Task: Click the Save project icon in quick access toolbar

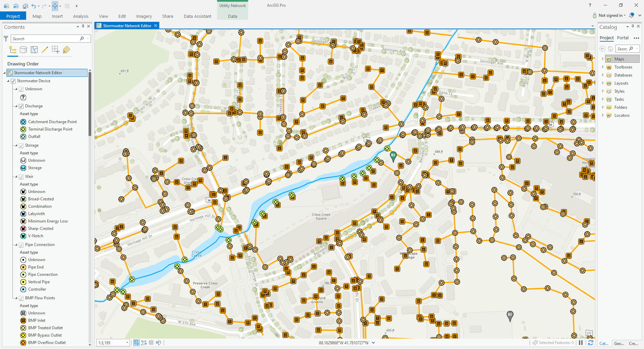Action: tap(25, 6)
